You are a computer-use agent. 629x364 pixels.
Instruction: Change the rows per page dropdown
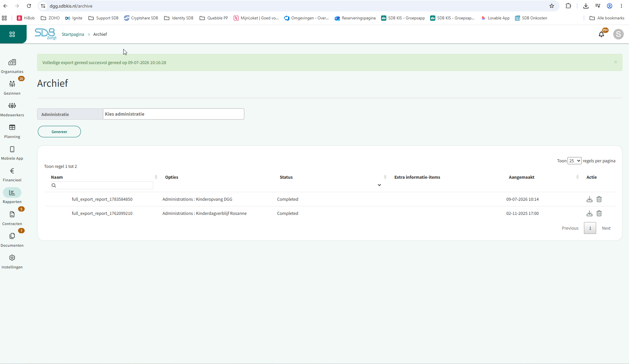pyautogui.click(x=574, y=161)
